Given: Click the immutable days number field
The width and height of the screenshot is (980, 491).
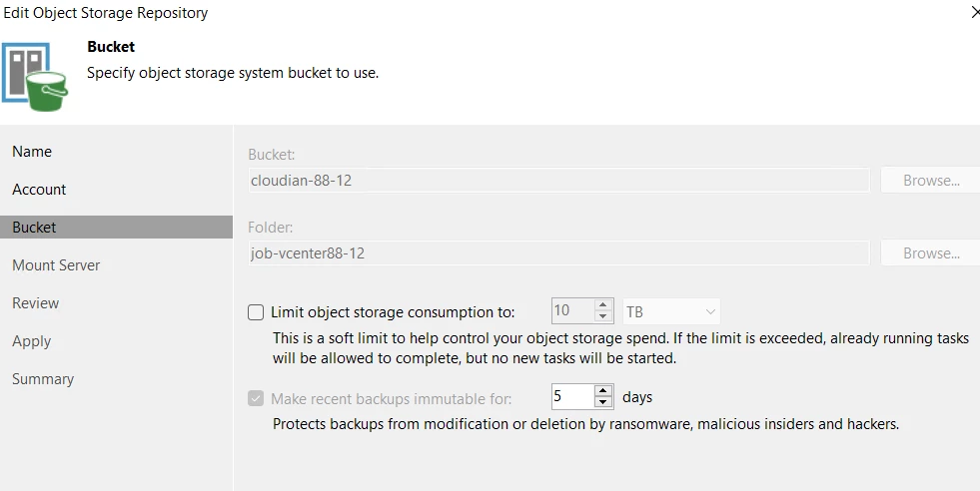Looking at the screenshot, I should point(571,397).
